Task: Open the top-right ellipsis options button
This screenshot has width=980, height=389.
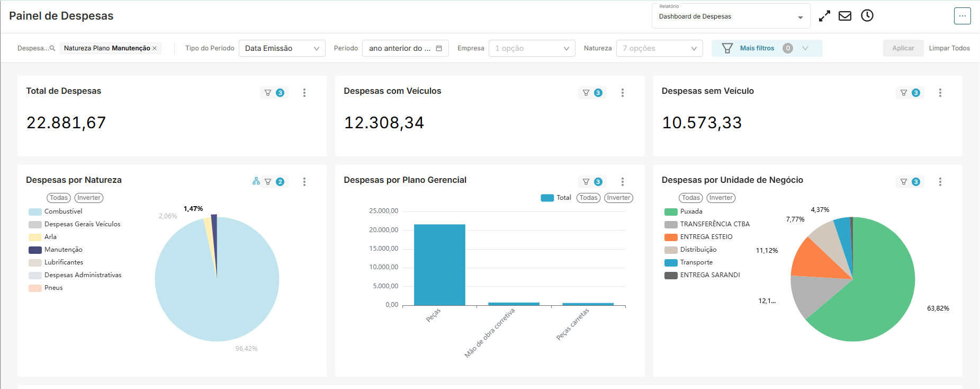Action: tap(963, 16)
